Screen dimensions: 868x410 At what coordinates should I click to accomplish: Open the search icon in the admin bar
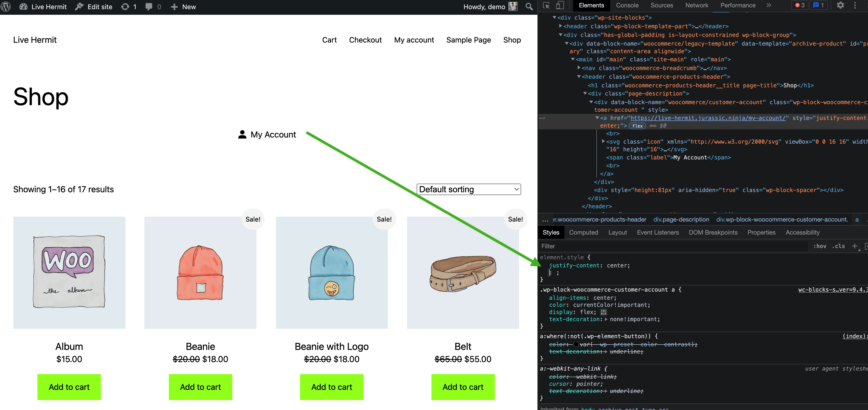tap(529, 7)
